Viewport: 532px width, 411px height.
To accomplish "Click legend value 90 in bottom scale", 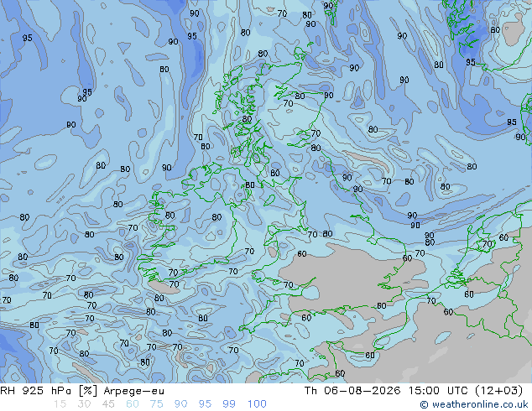I will (180, 404).
